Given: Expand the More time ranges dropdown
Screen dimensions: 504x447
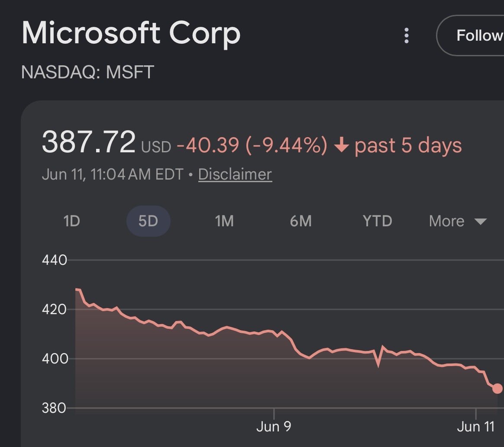Looking at the screenshot, I should pyautogui.click(x=458, y=221).
